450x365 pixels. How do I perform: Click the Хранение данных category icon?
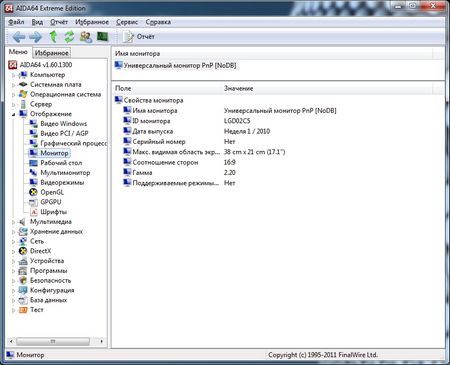click(x=23, y=231)
